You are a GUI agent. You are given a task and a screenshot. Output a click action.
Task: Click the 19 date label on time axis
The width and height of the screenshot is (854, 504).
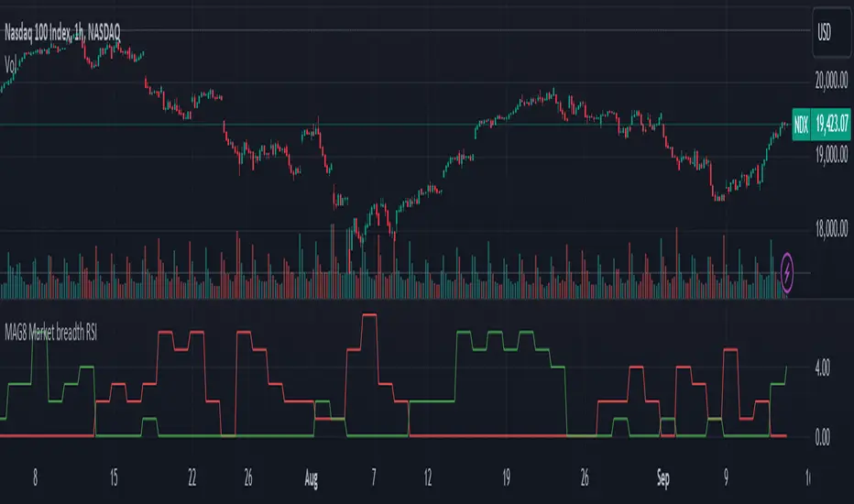pos(506,477)
